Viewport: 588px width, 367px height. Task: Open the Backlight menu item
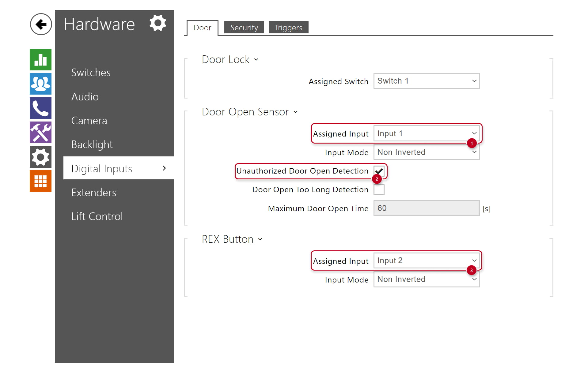tap(92, 144)
